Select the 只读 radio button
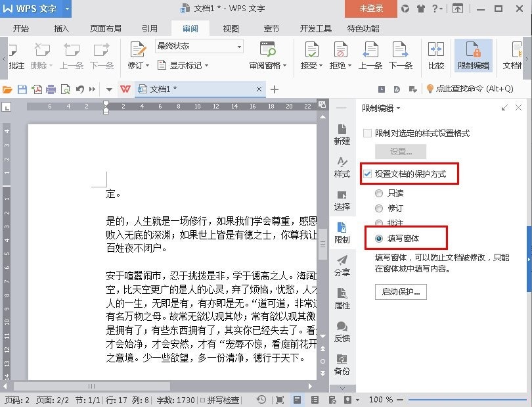The image size is (532, 407). 380,192
